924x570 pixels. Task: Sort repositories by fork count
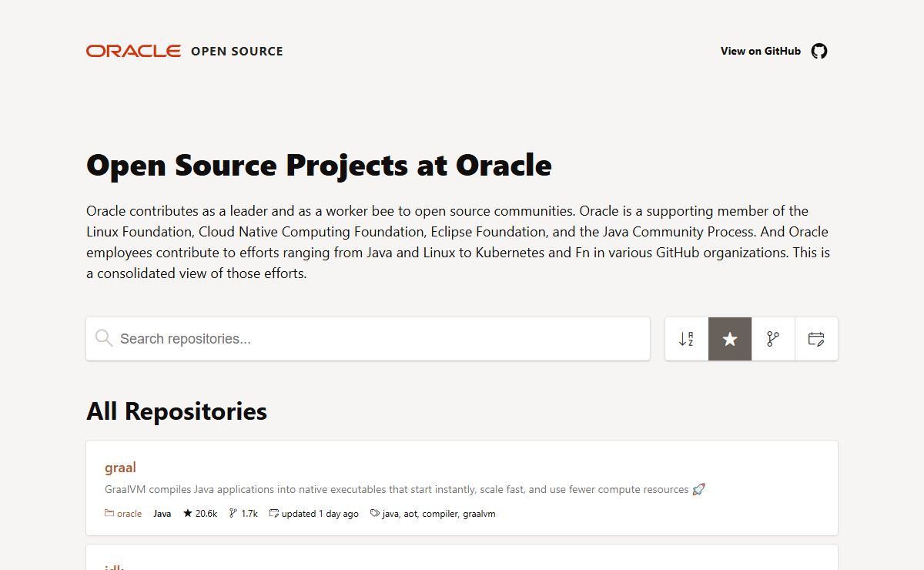pyautogui.click(x=773, y=339)
